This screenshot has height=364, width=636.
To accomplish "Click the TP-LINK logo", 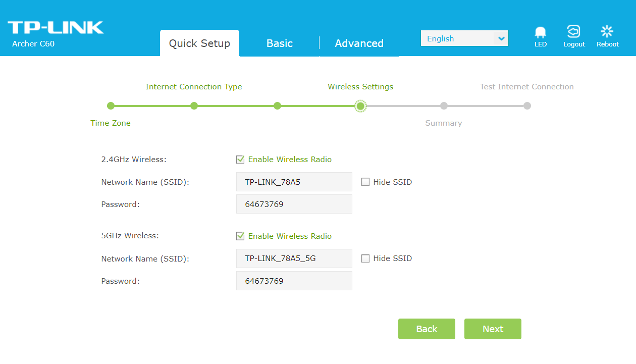I will point(56,28).
